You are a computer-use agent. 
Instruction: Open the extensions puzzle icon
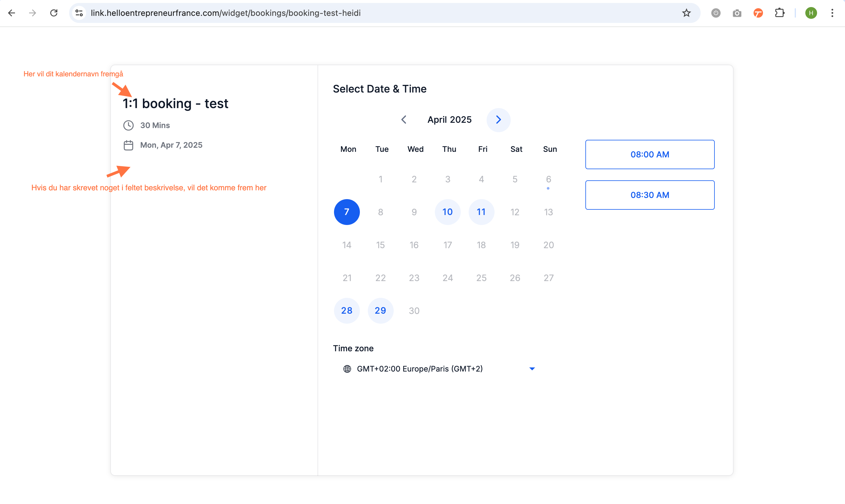(x=779, y=13)
